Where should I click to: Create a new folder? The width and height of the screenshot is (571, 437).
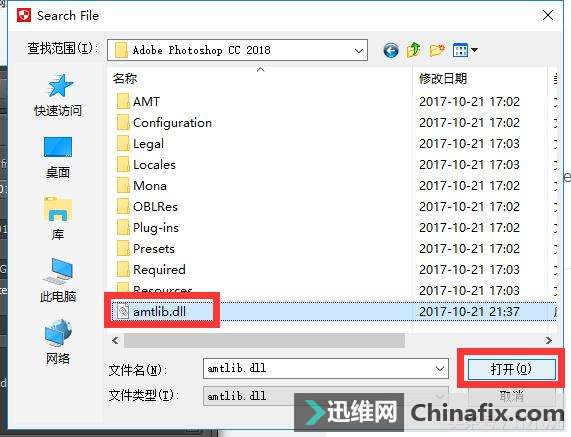[437, 50]
